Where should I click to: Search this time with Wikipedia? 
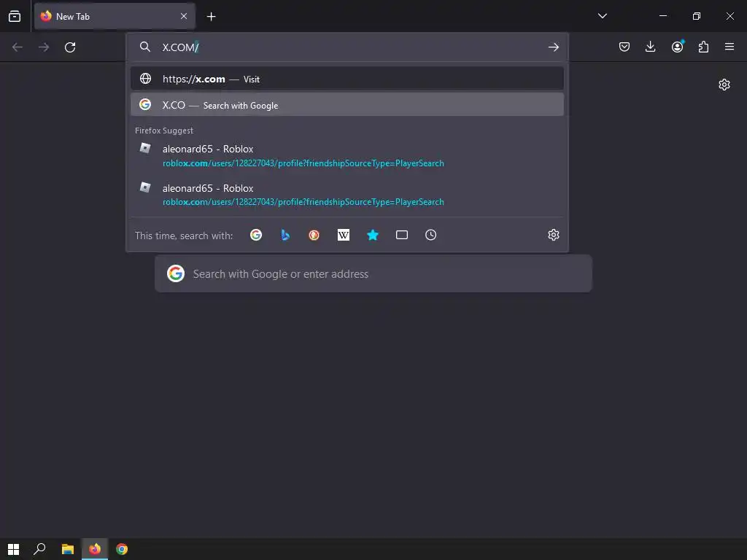pos(344,235)
